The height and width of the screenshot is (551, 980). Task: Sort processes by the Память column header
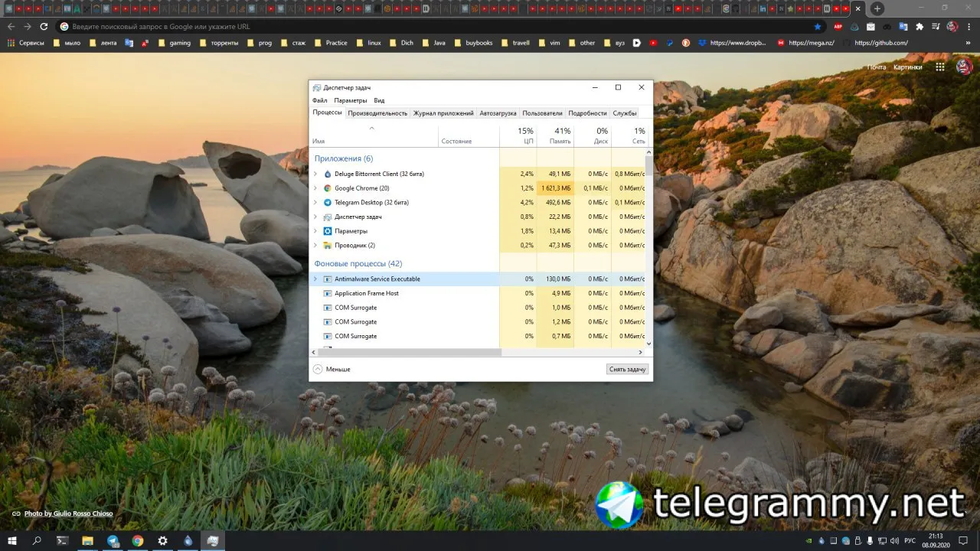point(555,135)
